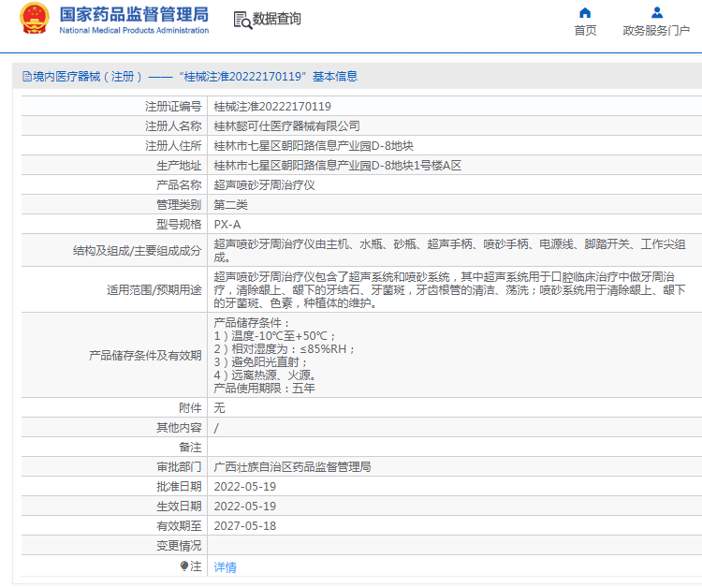The height and width of the screenshot is (588, 702).
Task: Click the 审批部门 label
Action: point(179,467)
